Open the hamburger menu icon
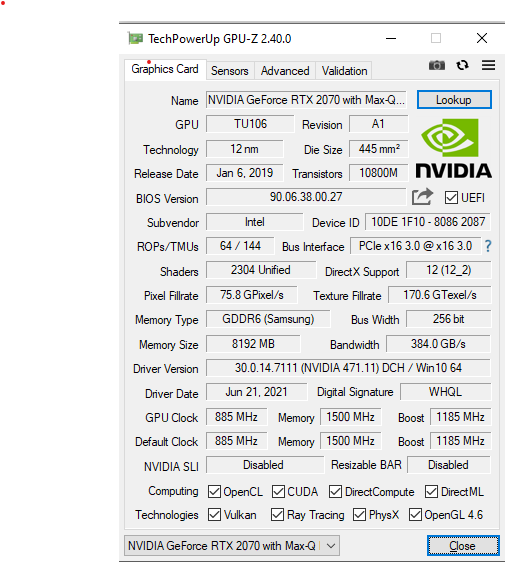 click(489, 65)
